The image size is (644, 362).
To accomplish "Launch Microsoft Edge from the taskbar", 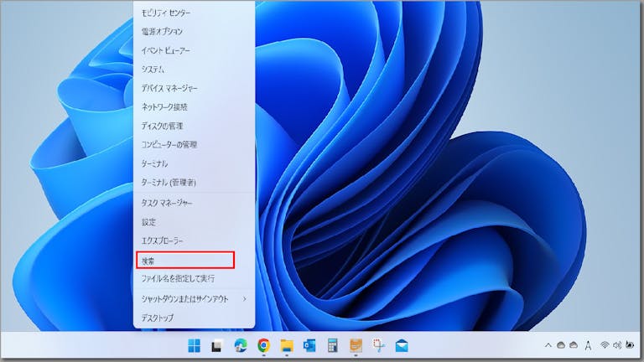I will tap(241, 346).
